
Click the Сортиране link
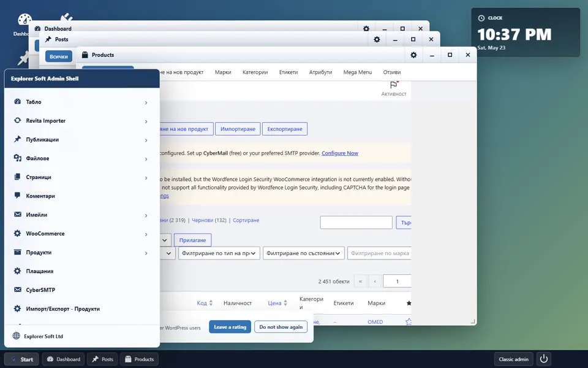[246, 220]
